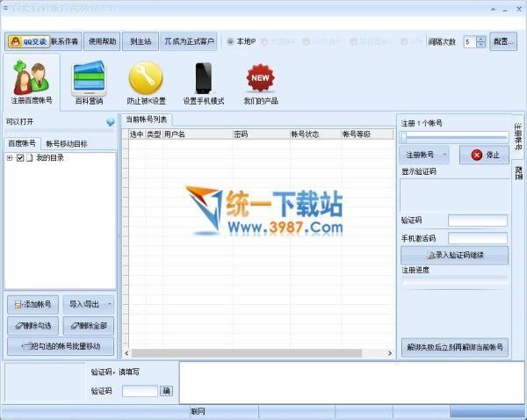Click the 用户名 column header
Viewport: 527px width, 420px height.
click(x=198, y=134)
